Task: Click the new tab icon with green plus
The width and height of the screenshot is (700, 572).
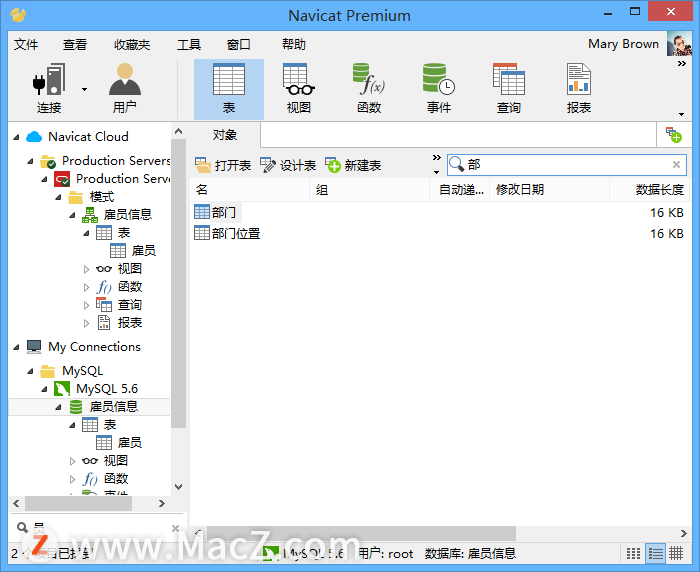Action: pyautogui.click(x=674, y=135)
